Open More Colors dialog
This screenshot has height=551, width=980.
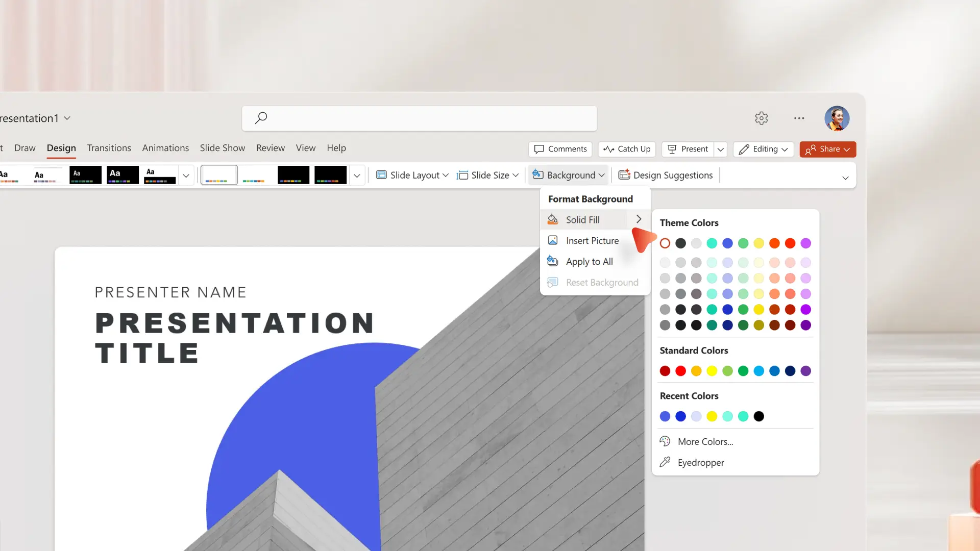pos(705,441)
